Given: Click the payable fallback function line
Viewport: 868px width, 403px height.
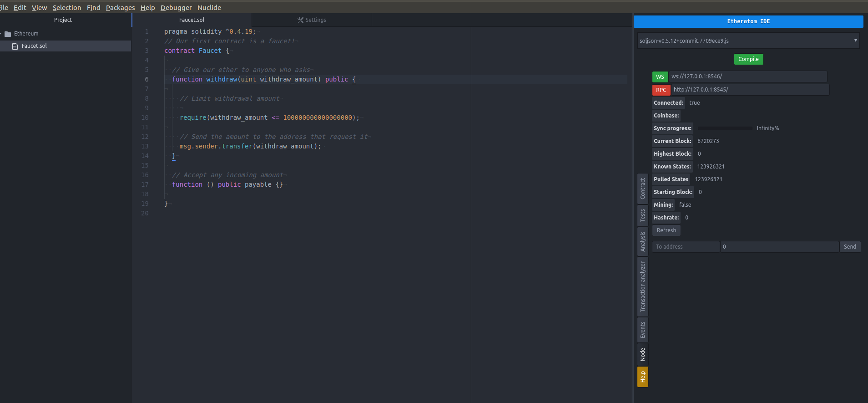Looking at the screenshot, I should click(227, 184).
